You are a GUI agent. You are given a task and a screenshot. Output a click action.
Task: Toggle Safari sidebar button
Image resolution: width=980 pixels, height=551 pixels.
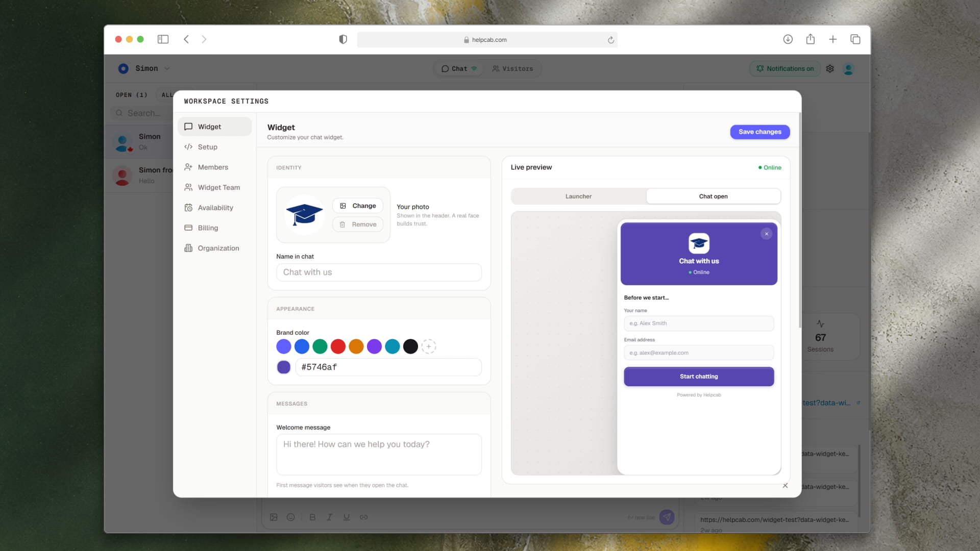pos(163,39)
